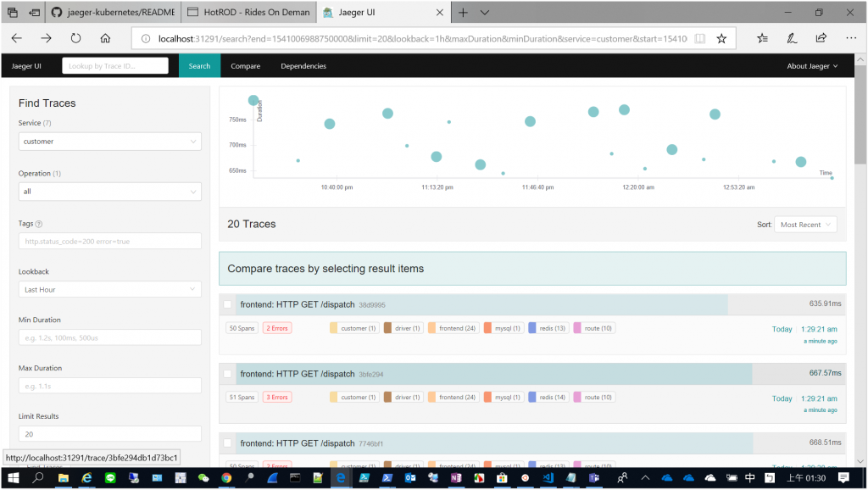Viewport: 868px width, 490px height.
Task: Click the 2 Errors badge on trace 38d9995
Action: (277, 328)
